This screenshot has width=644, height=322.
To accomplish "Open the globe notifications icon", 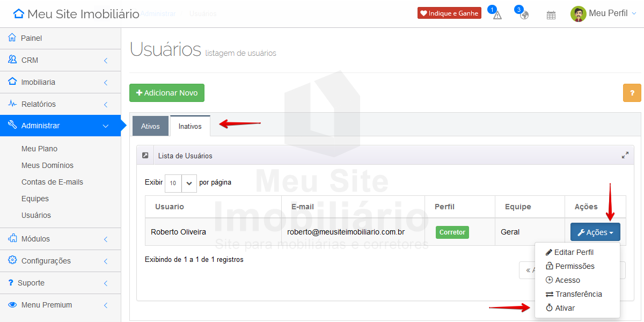I will (x=524, y=15).
